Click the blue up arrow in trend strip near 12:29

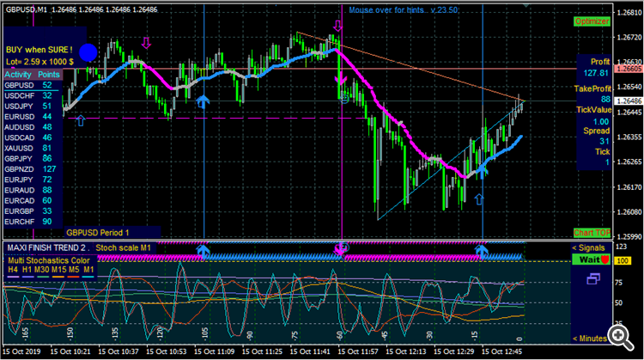(482, 251)
